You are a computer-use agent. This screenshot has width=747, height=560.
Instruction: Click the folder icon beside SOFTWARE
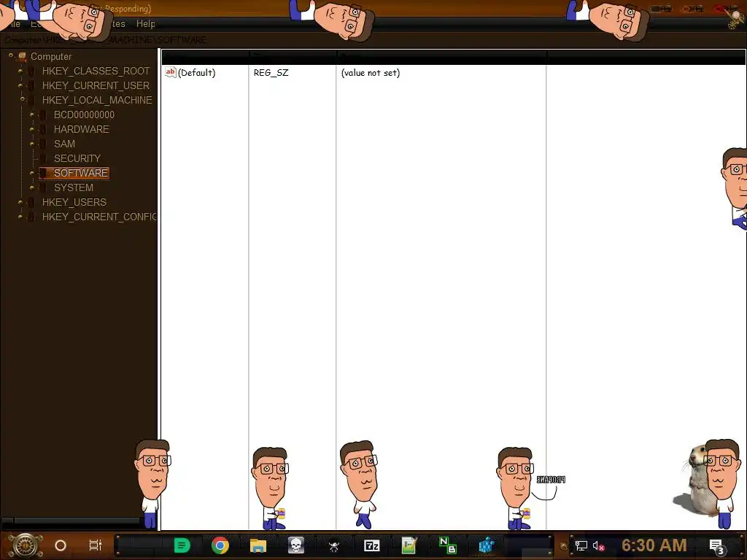click(43, 173)
